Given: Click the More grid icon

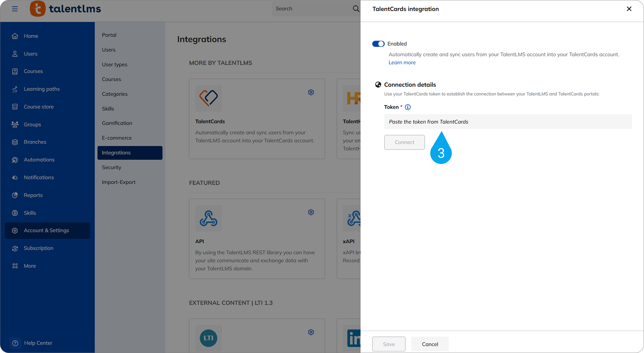Looking at the screenshot, I should (15, 266).
